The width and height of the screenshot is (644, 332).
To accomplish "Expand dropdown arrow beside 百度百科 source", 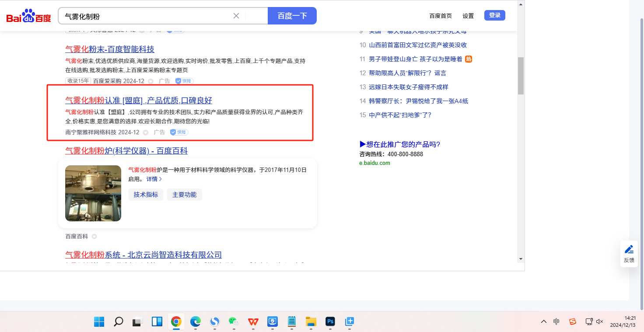I will (x=94, y=237).
